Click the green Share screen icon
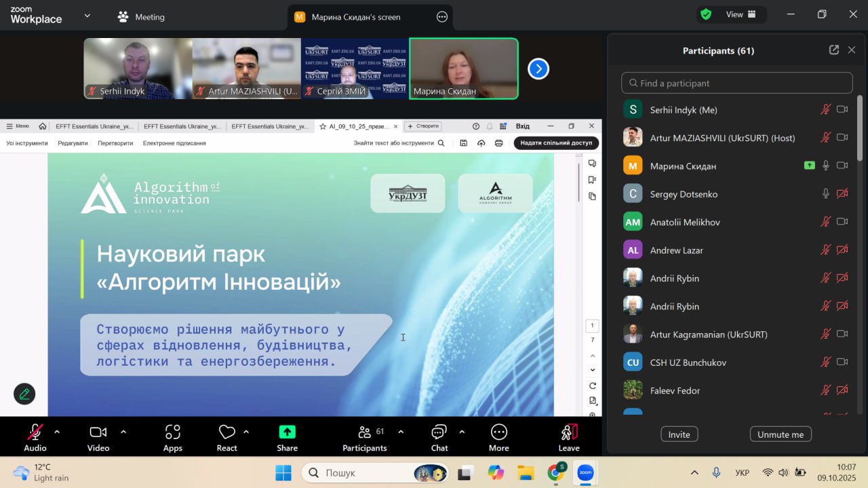868x488 pixels. (x=287, y=432)
